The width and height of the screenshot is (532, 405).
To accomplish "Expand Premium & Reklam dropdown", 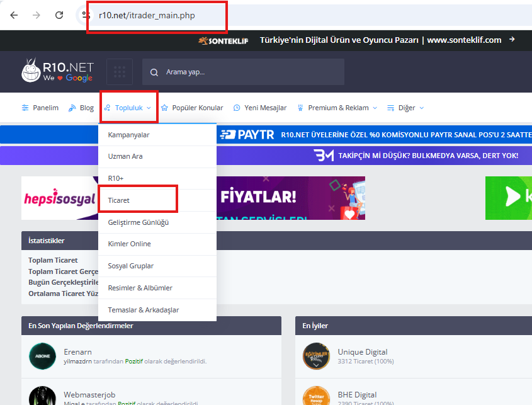I will pyautogui.click(x=337, y=108).
